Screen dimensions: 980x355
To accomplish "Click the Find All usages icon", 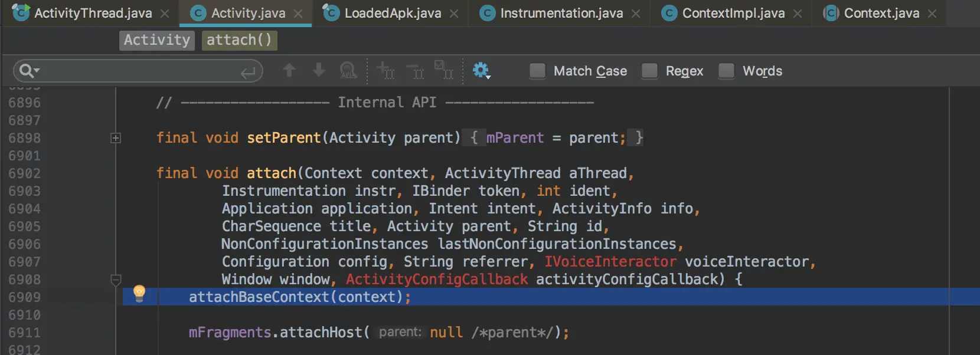I will tap(348, 71).
